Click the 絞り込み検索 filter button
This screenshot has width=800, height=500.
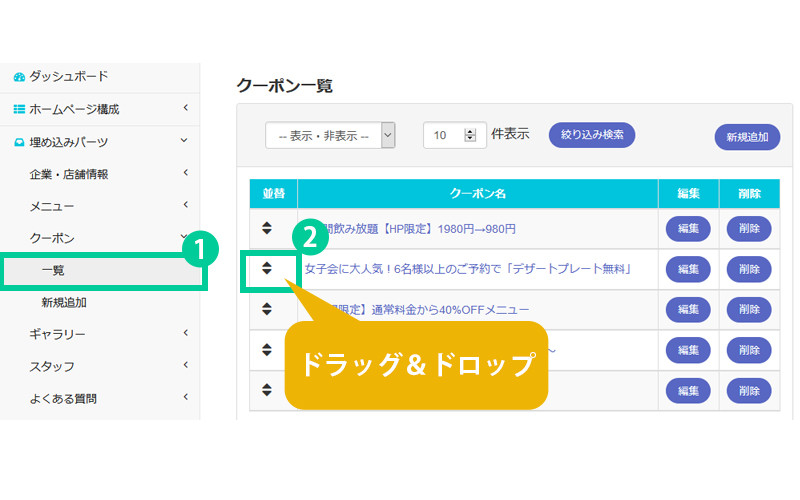591,134
